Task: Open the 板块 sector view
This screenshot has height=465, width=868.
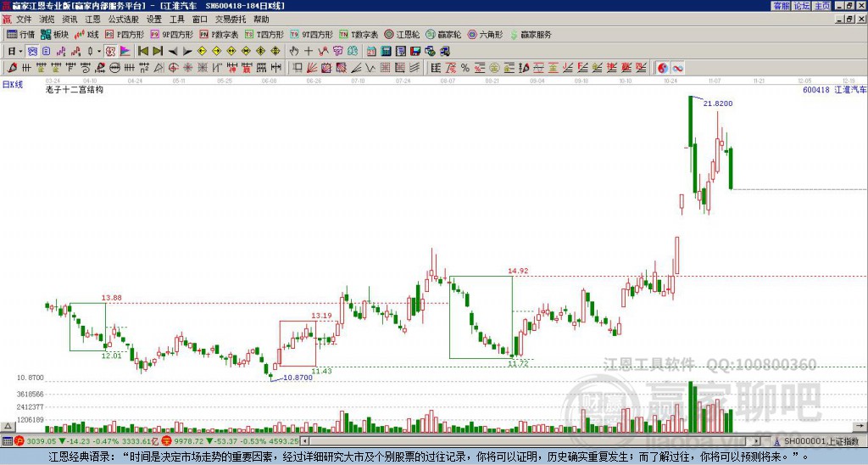Action: [54, 34]
